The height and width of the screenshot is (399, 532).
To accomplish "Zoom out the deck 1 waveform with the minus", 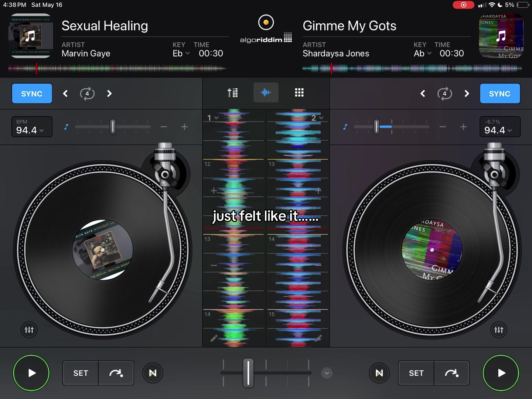I will pos(214,265).
